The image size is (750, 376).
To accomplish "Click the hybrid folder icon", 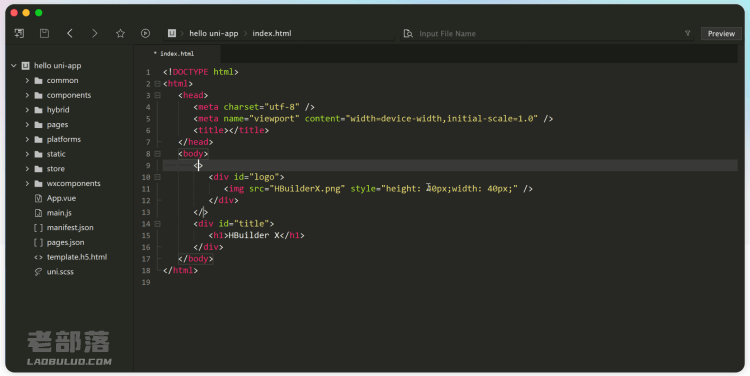I will click(39, 110).
